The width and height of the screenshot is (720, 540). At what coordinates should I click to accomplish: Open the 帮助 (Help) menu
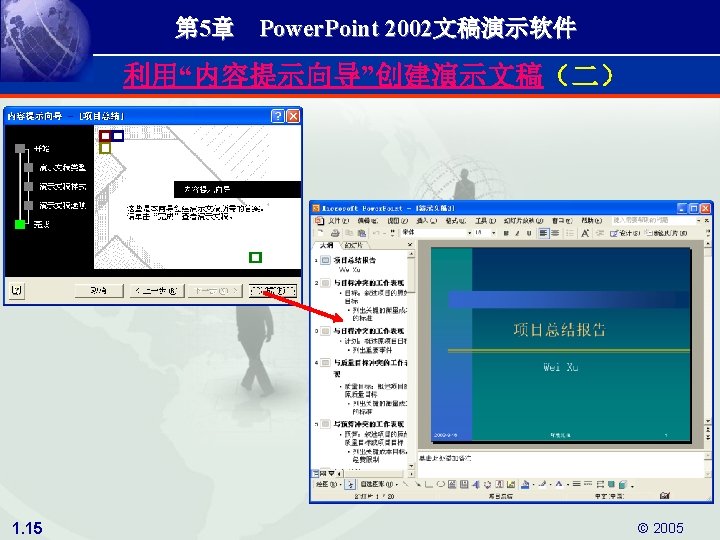(591, 221)
